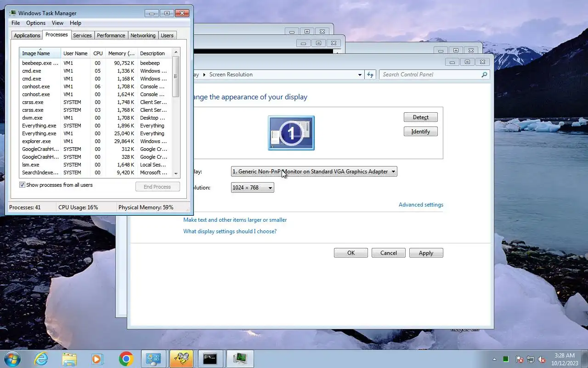Click the muted volume tray icon
588x368 pixels.
[542, 359]
